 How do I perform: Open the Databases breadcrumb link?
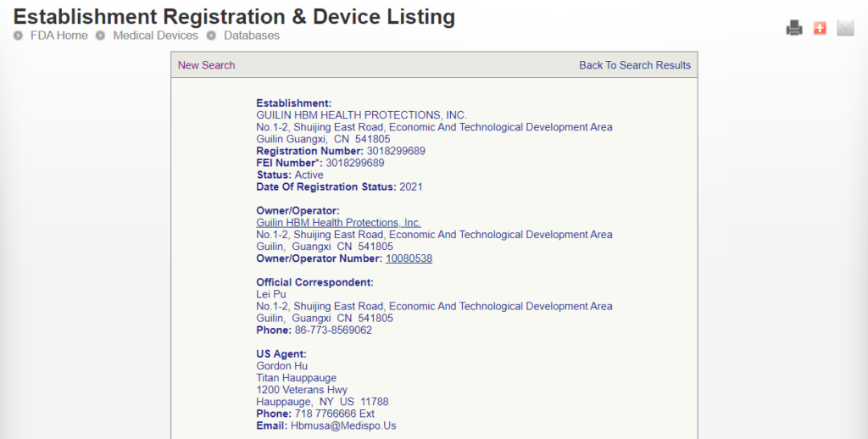click(x=251, y=36)
